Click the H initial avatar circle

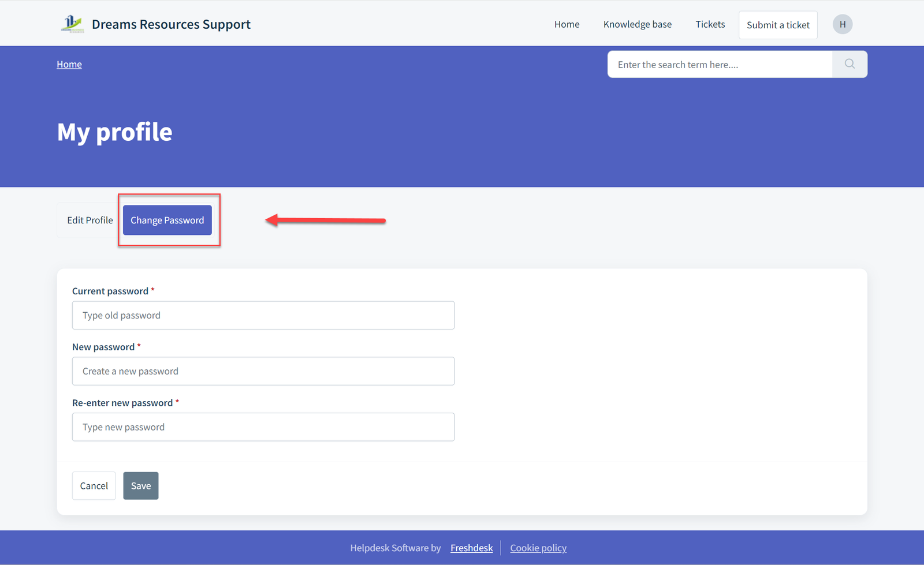843,24
